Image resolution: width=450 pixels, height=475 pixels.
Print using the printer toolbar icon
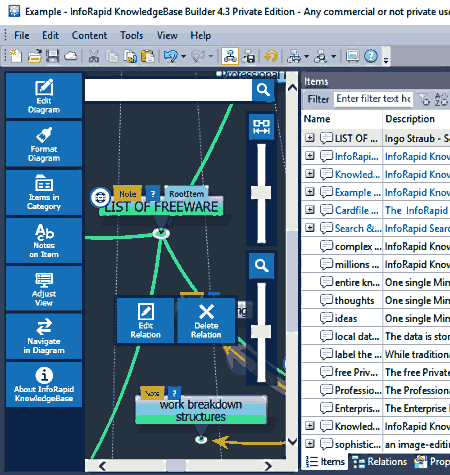pos(294,56)
